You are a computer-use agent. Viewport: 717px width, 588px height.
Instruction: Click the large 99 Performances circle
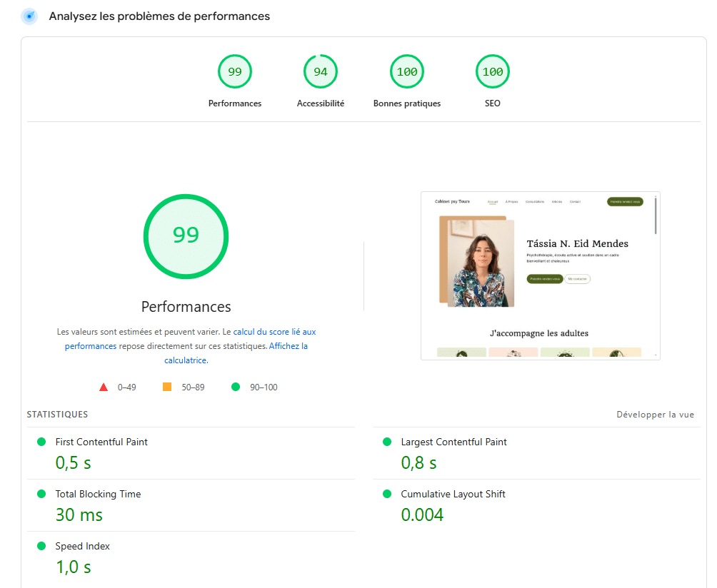tap(186, 236)
